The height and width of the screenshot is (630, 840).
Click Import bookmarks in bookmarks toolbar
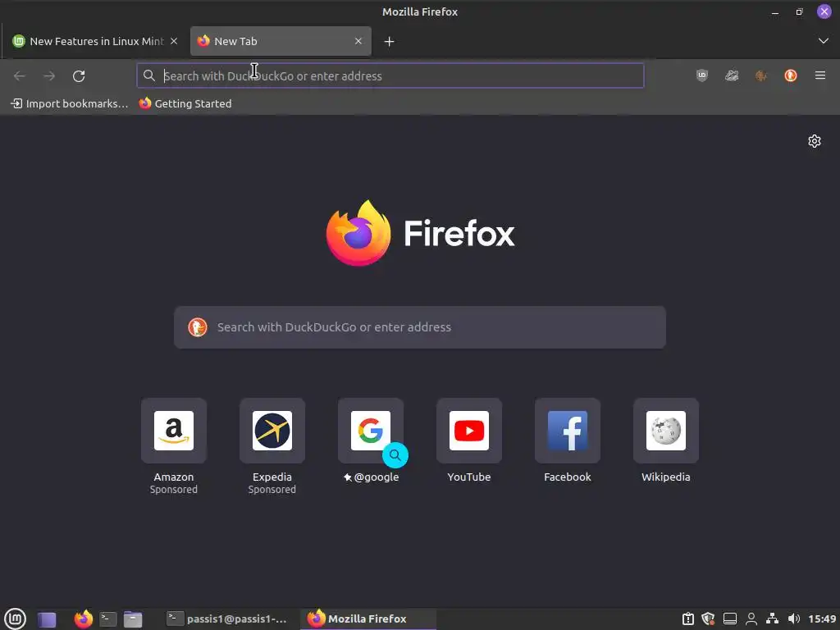70,103
